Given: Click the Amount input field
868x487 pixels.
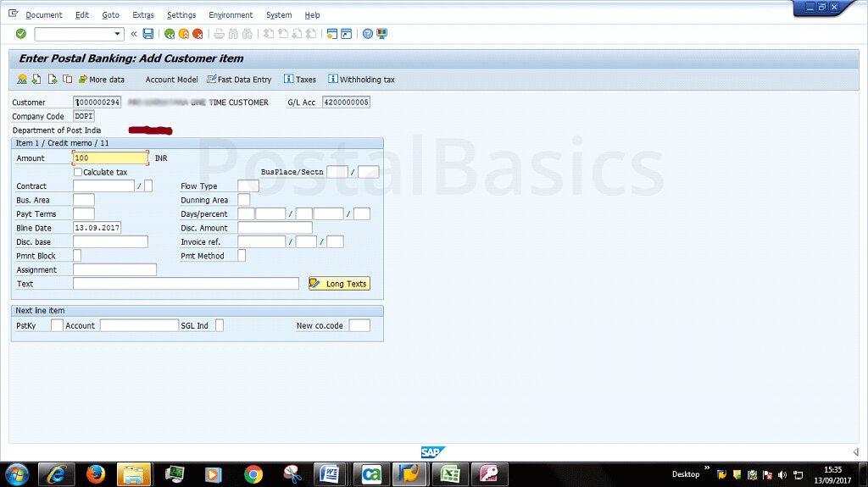Looking at the screenshot, I should click(110, 158).
